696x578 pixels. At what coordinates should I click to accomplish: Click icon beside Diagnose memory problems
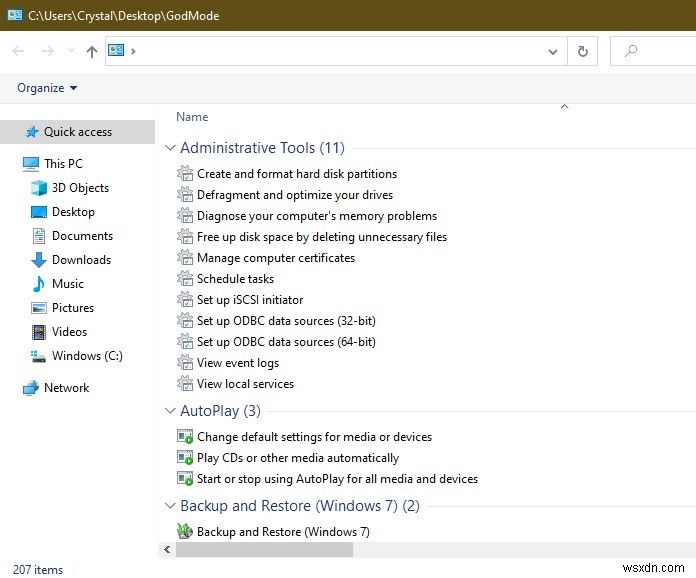pos(185,216)
